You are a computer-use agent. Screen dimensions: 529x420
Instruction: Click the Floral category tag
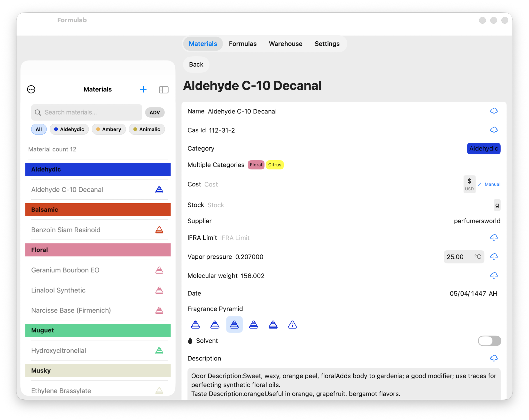(256, 165)
